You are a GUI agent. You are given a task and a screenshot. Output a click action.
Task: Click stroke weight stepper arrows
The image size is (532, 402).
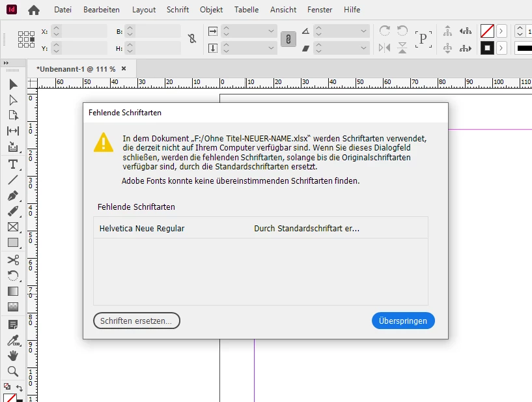[520, 31]
